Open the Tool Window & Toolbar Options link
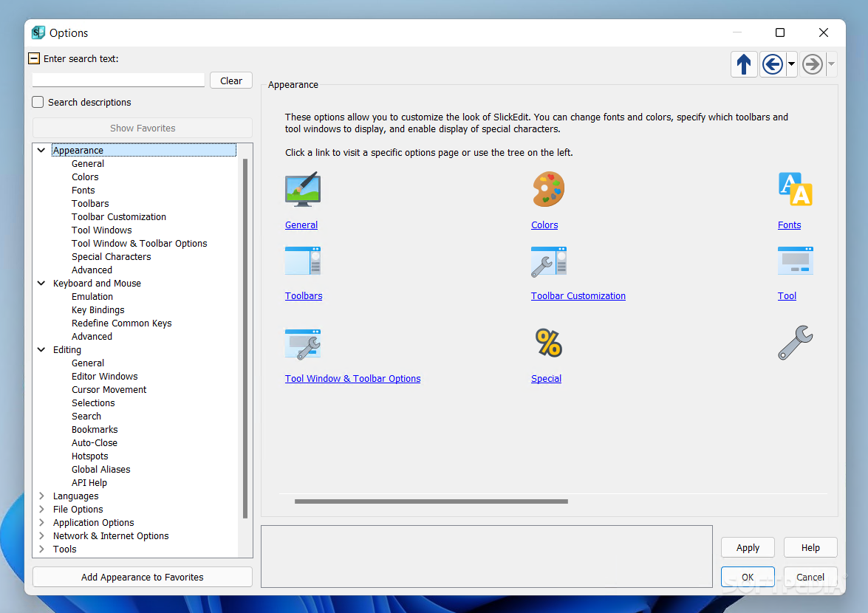The height and width of the screenshot is (613, 868). pos(352,378)
